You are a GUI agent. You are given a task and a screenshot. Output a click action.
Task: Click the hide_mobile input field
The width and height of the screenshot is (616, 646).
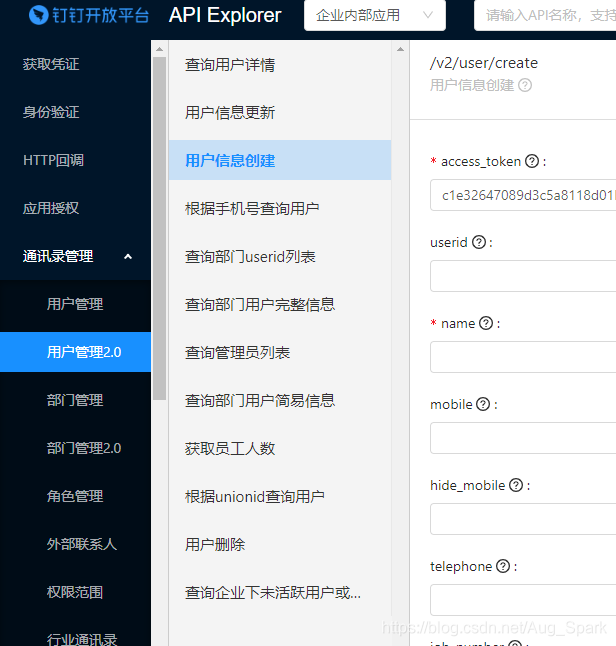click(x=523, y=519)
